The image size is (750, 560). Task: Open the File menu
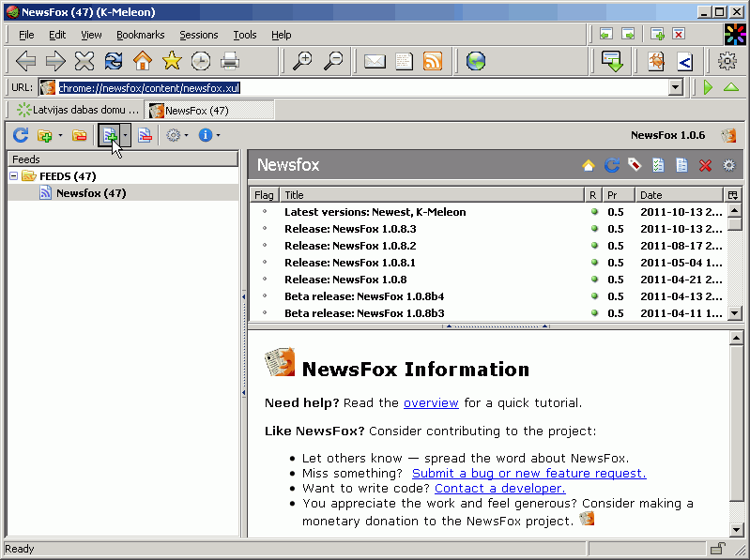26,35
